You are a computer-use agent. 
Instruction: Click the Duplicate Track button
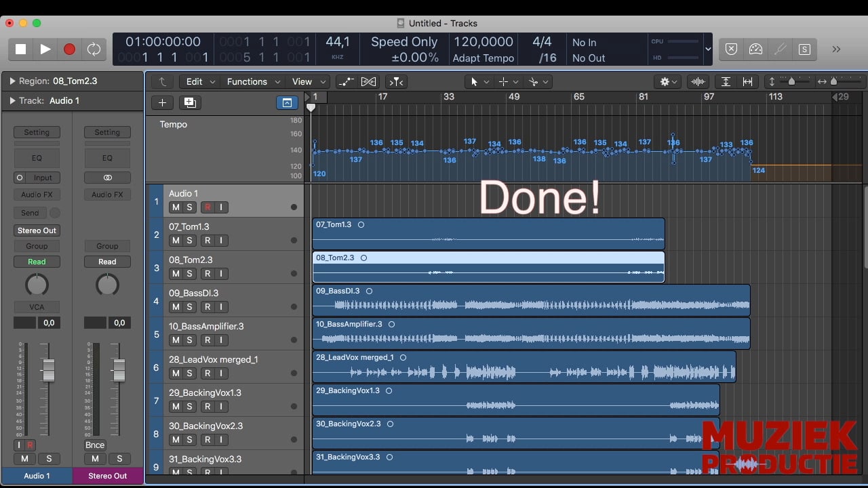coord(190,102)
